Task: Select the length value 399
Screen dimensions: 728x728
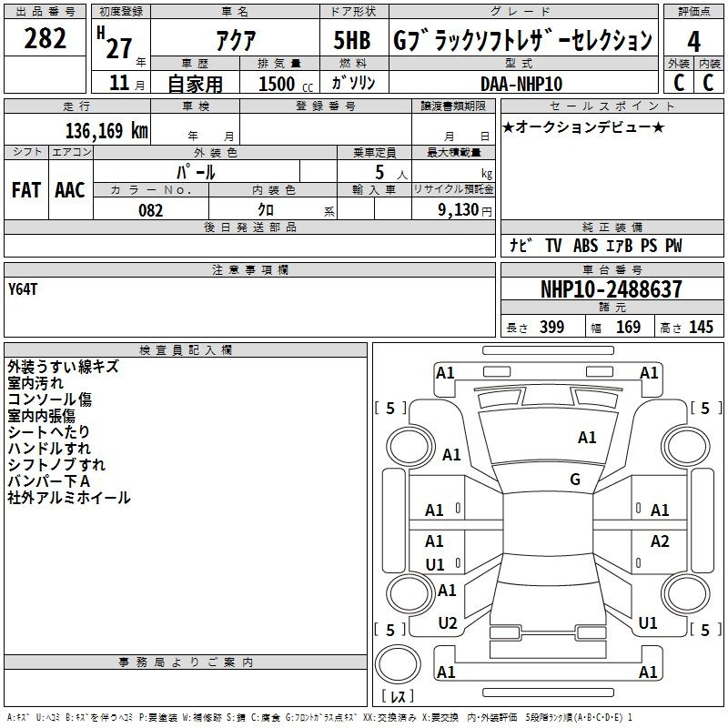Action: 551,327
